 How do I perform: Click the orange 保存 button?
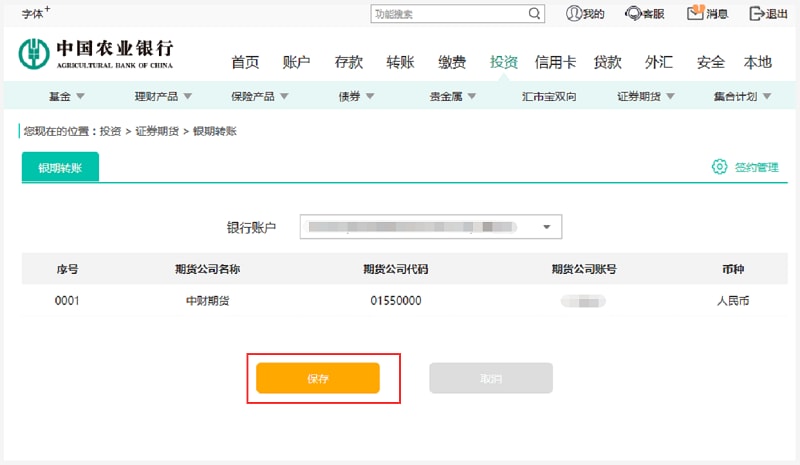(x=318, y=378)
